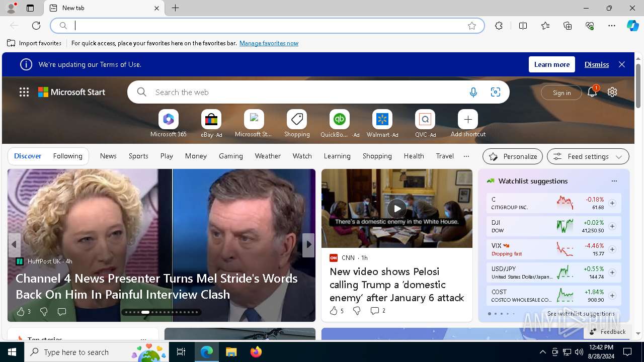Toggle Split screen in Edge toolbar
The width and height of the screenshot is (644, 362).
coord(523,26)
